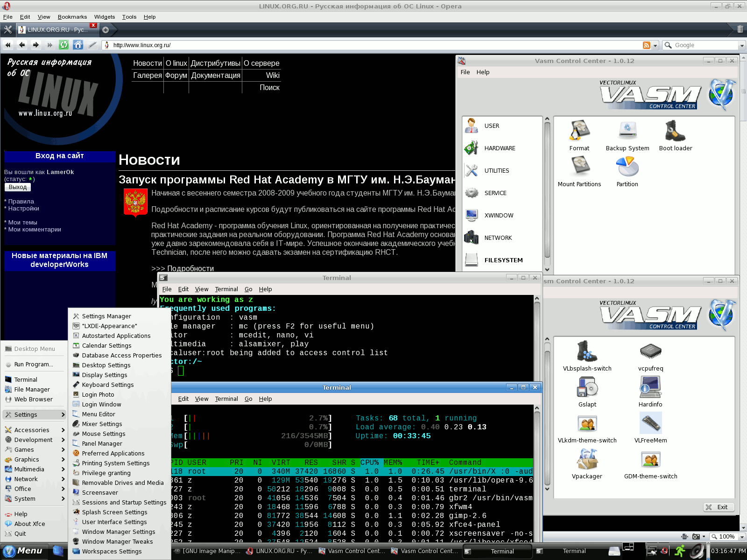Click second Vasm icon panel scrollbar
The width and height of the screenshot is (747, 560).
point(548,414)
